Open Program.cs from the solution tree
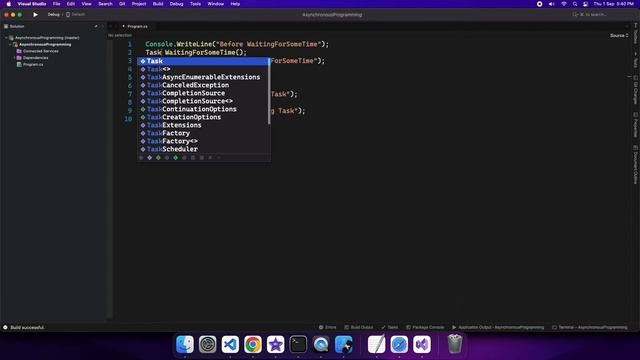 [x=33, y=64]
